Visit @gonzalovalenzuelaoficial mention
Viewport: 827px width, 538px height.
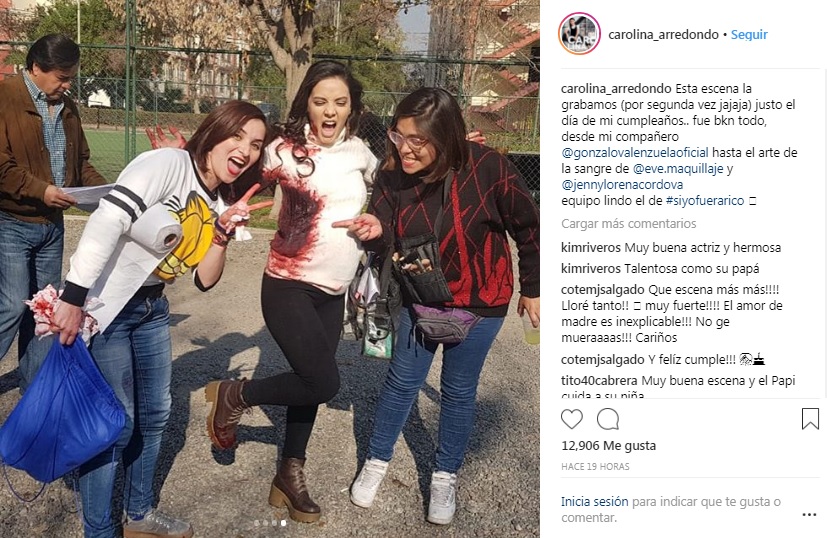click(634, 152)
